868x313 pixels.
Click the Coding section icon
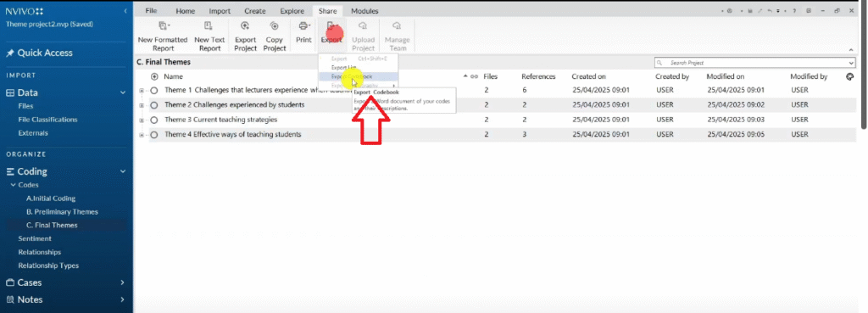click(10, 171)
